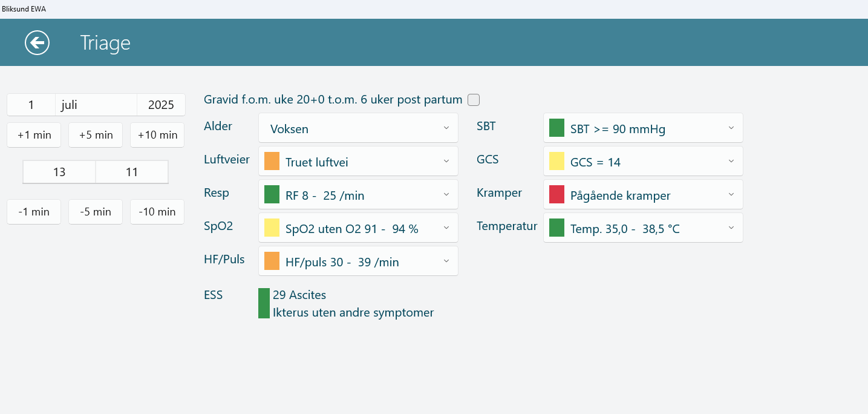Viewport: 868px width, 414px height.
Task: Click the year field showing 2025
Action: (161, 105)
